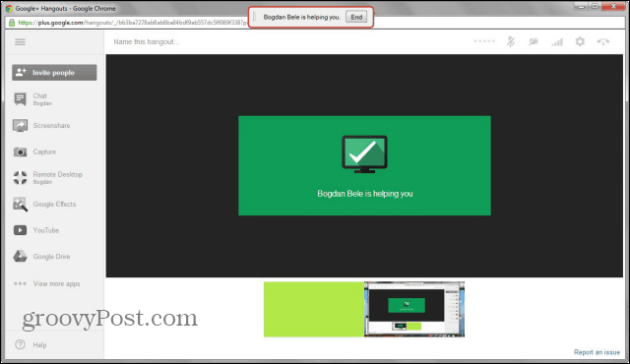Leave call with the hang-up icon
Screen dimensions: 630x364
[x=603, y=41]
